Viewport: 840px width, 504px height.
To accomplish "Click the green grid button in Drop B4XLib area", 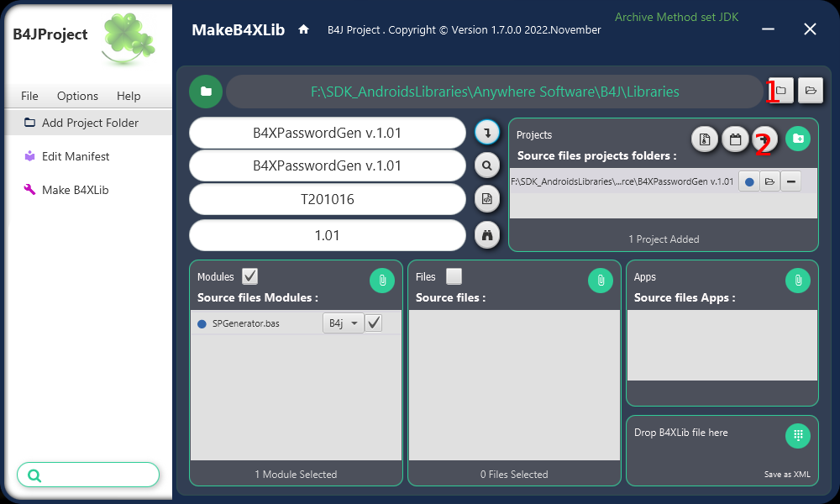I will [798, 435].
